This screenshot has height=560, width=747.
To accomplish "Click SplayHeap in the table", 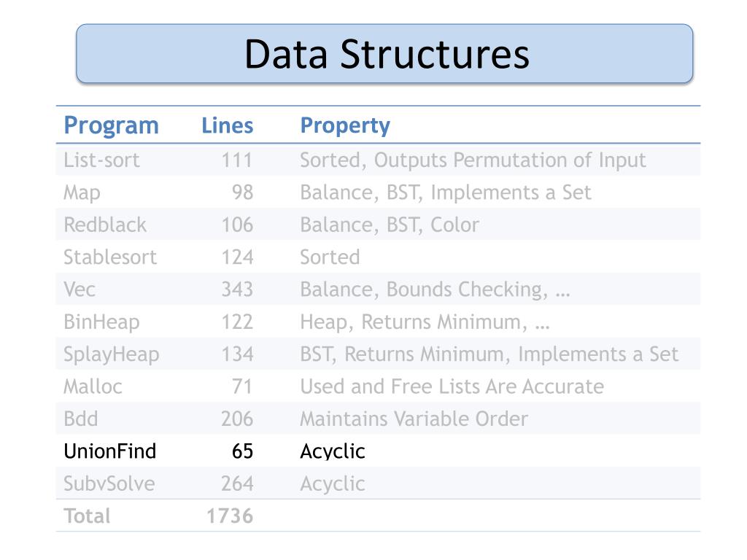I will coord(112,355).
